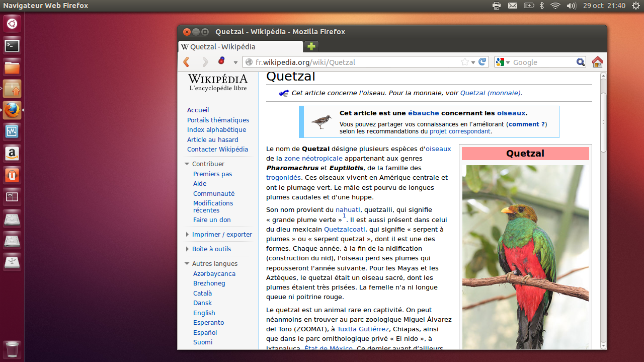The width and height of the screenshot is (644, 362).
Task: Click Firefox's Forward arrow button
Action: pyautogui.click(x=205, y=62)
